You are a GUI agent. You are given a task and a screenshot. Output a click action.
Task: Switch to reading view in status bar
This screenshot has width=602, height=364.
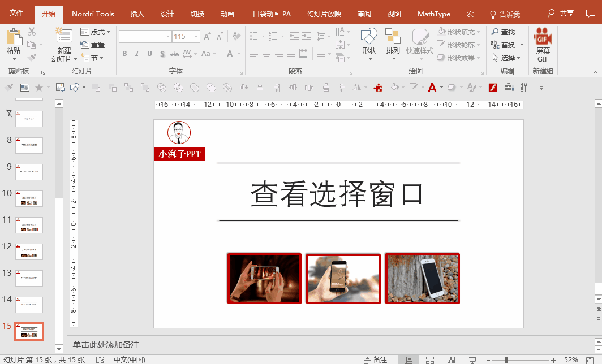click(451, 360)
